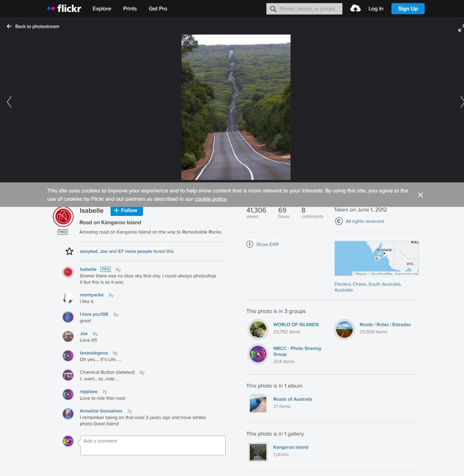Screen dimensions: 464x476
Task: Open nippbee's avatar
Action: pos(68,395)
